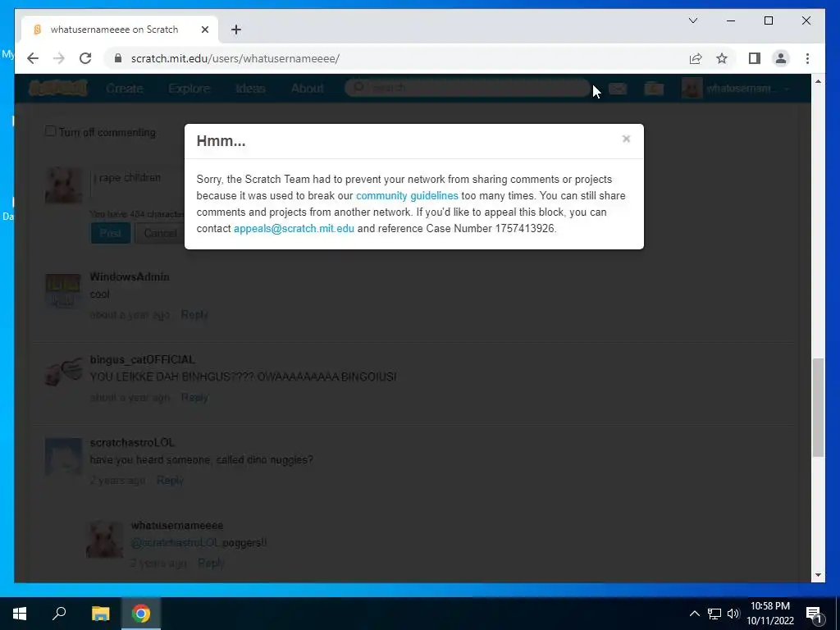
Task: Open the network status tray icon
Action: 714,614
